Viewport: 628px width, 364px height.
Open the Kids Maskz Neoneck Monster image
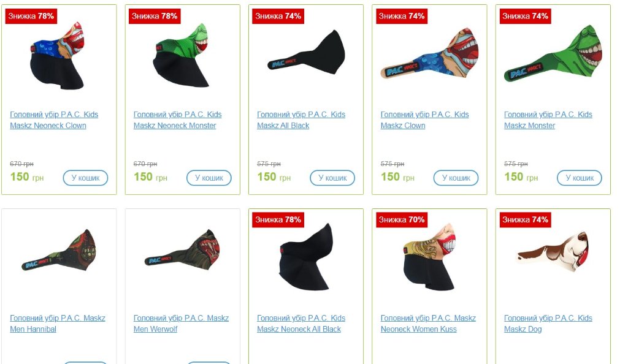(181, 55)
